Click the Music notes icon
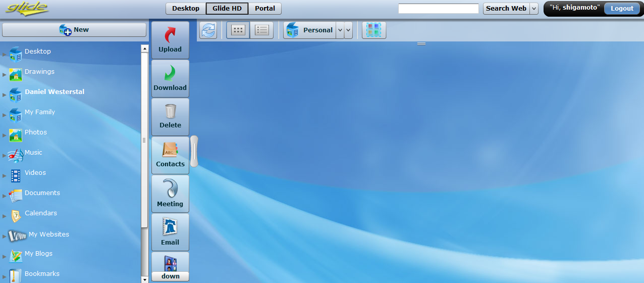The image size is (644, 283). 16,155
